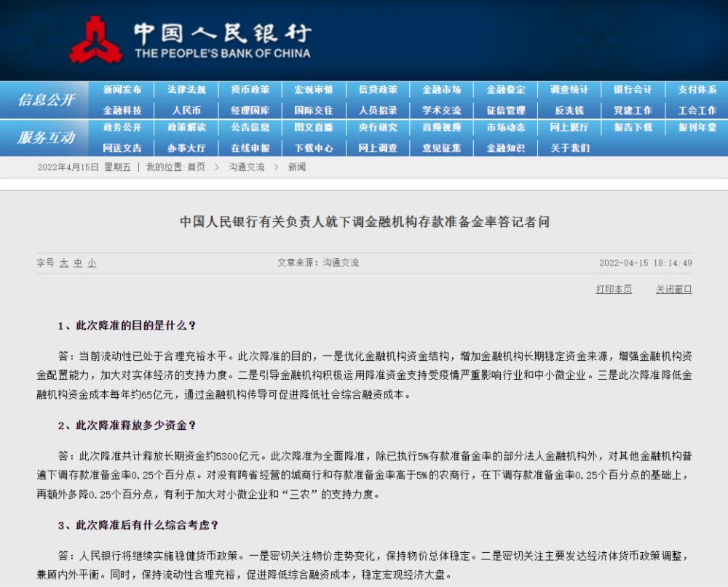Viewport: 728px width, 587px height.
Task: Click 沟通交流 in the breadcrumb
Action: 247,167
